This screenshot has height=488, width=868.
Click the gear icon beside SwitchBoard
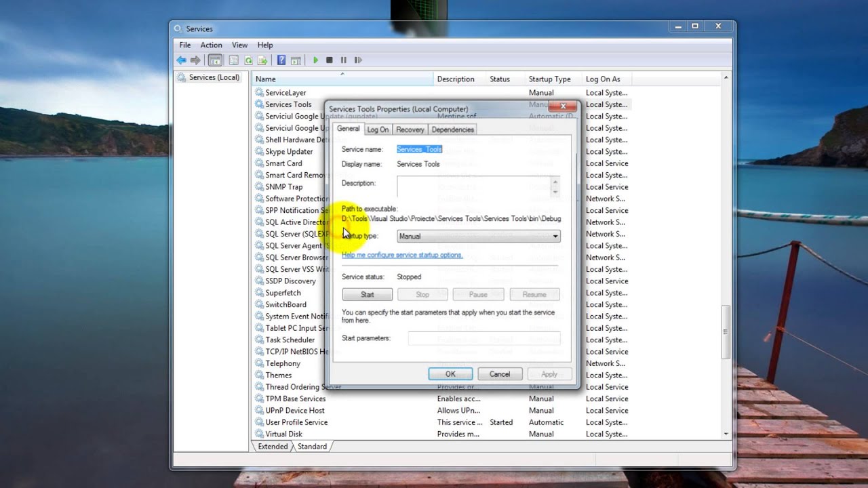(259, 304)
